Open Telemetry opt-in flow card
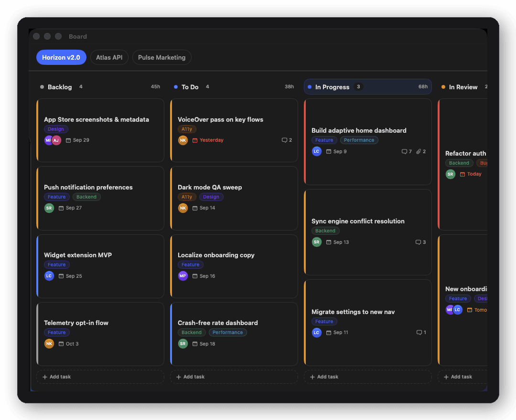Viewport: 516px width, 420px height. (100, 334)
